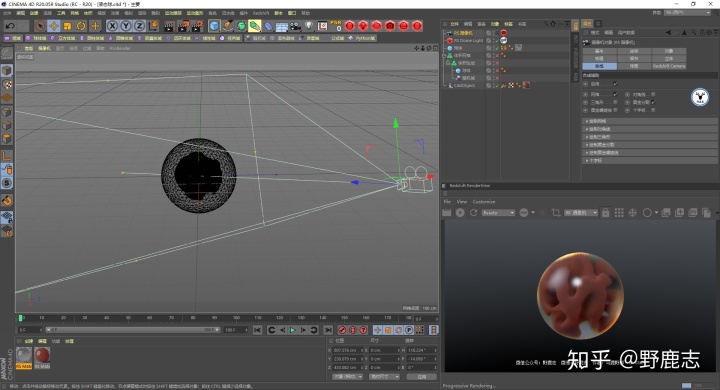The width and height of the screenshot is (720, 390).
Task: Toggle red X enable on RS camera object
Action: (496, 33)
